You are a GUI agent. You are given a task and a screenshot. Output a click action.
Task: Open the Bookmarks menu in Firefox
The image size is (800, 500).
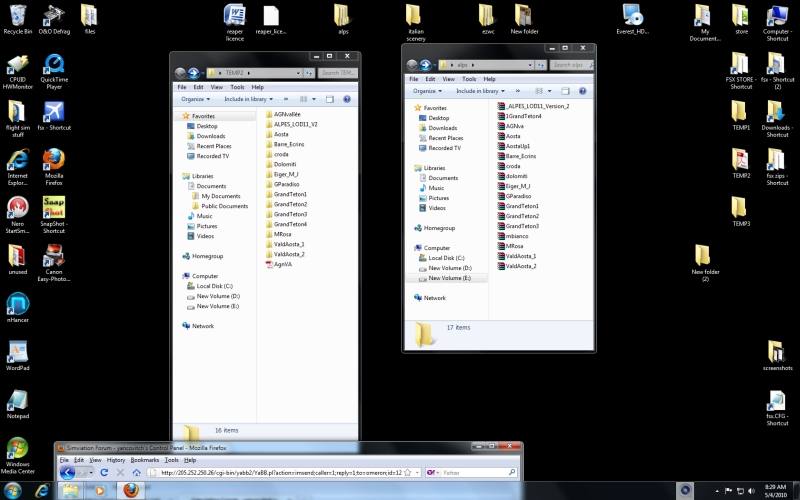(x=145, y=460)
